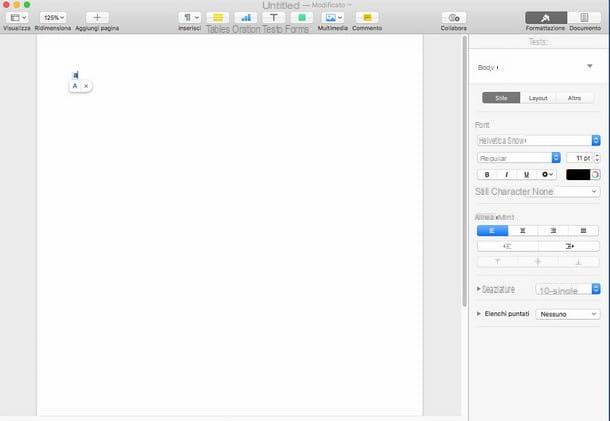
Task: Add a text box (Testo)
Action: click(x=274, y=18)
